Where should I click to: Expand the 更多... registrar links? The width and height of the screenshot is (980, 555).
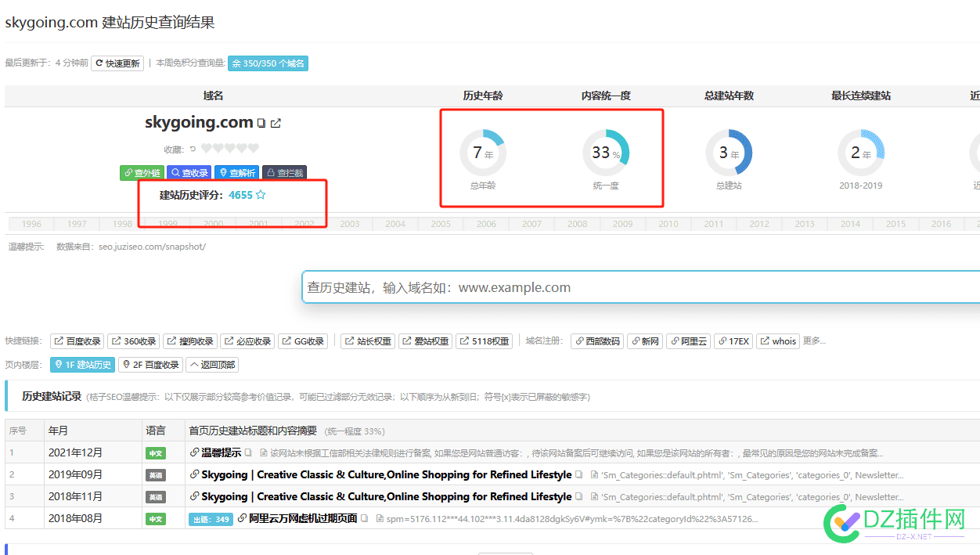[x=814, y=341]
